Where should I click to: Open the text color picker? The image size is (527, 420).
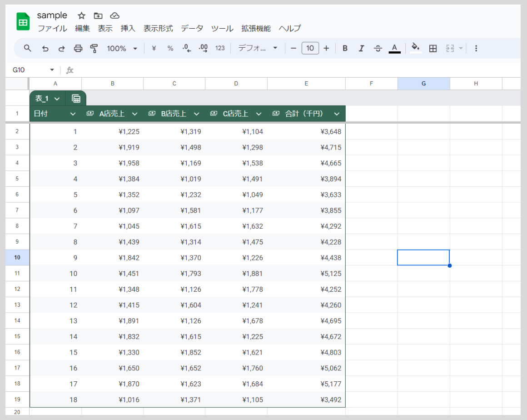(x=395, y=49)
